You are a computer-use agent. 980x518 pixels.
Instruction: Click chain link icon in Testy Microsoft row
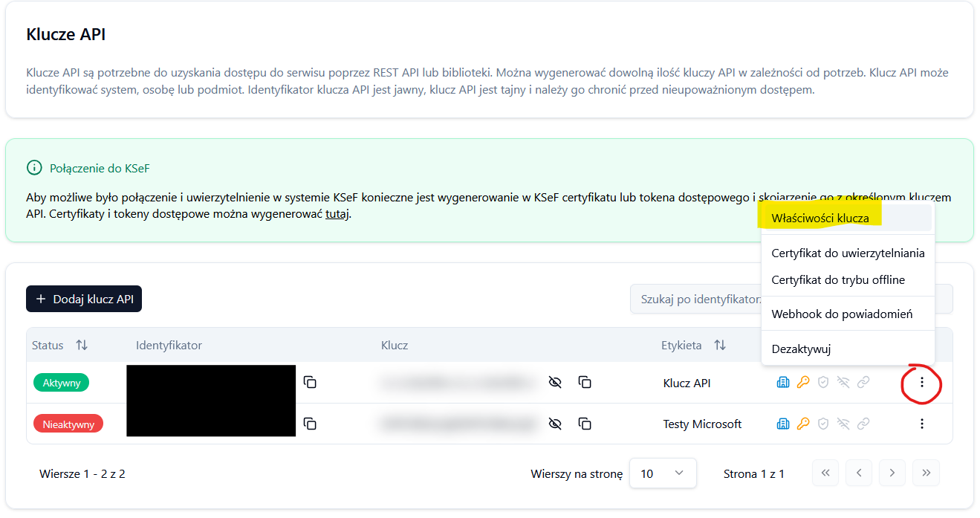(x=863, y=424)
